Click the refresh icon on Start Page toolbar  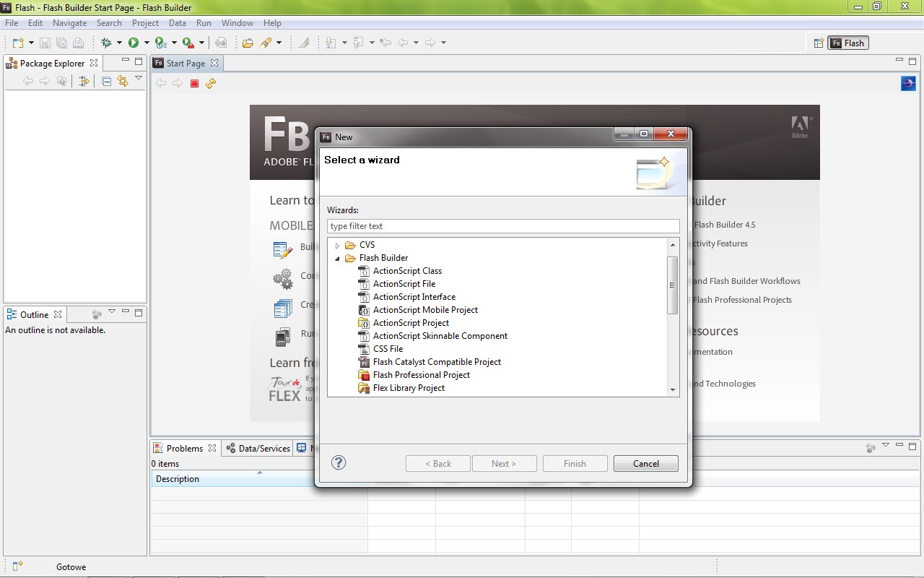pyautogui.click(x=211, y=84)
